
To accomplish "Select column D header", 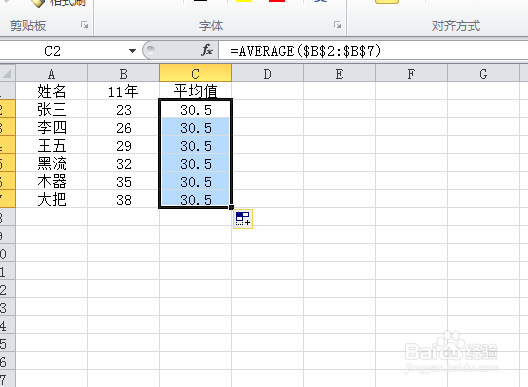I will pos(268,73).
